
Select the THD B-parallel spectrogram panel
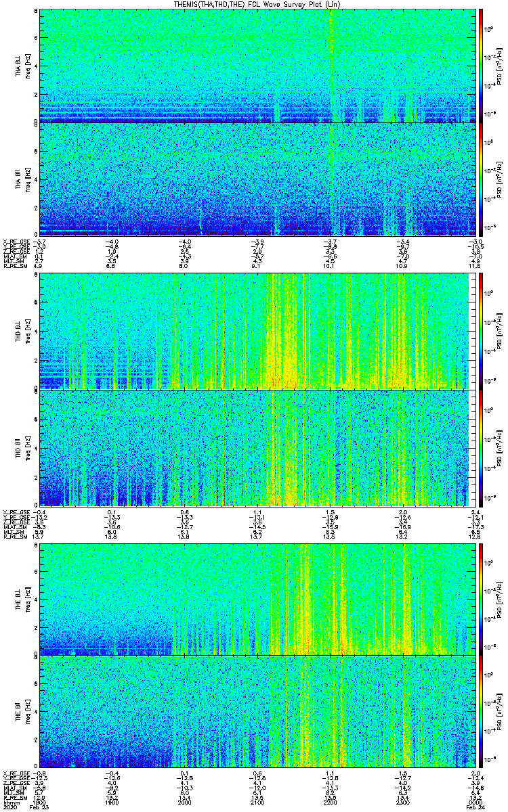(257, 448)
